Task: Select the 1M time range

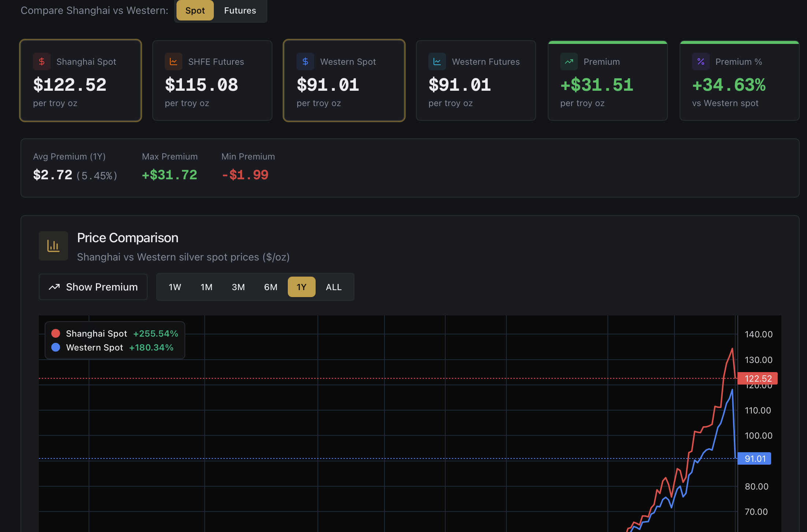Action: pos(207,287)
